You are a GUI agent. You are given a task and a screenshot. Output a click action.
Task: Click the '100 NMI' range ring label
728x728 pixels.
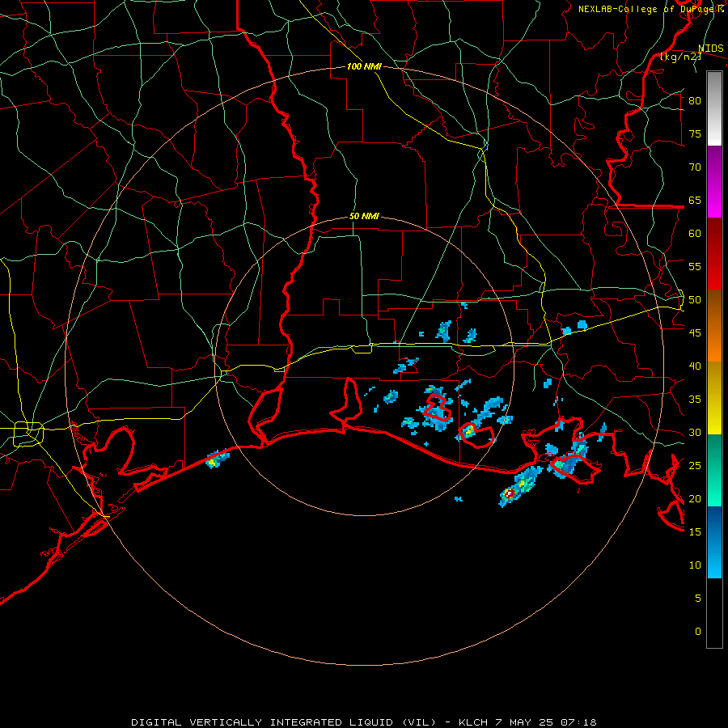(x=364, y=66)
